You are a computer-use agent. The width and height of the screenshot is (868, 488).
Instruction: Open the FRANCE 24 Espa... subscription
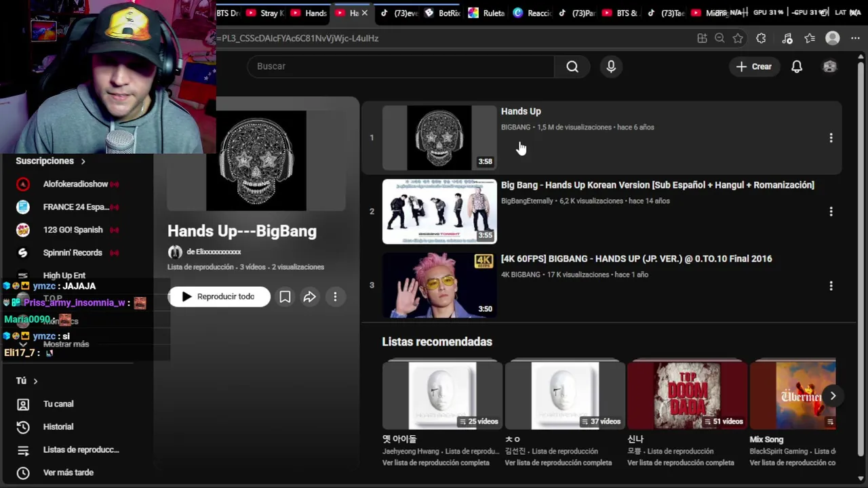coord(76,207)
